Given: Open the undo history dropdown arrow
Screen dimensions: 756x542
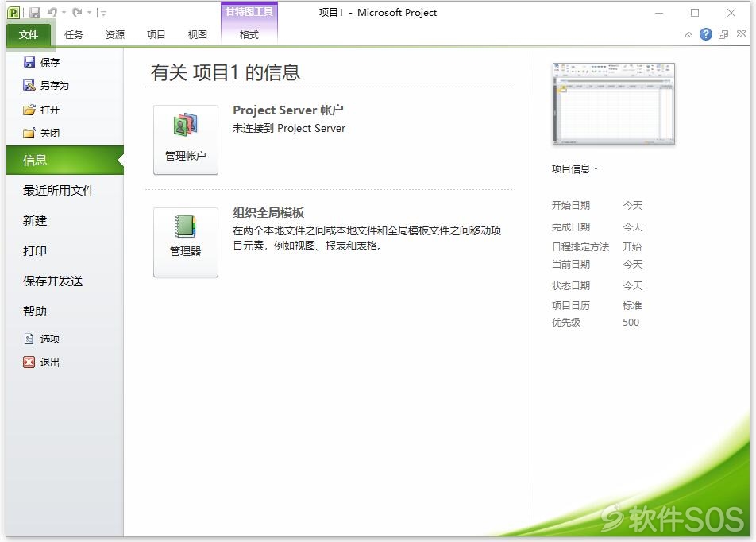Looking at the screenshot, I should 64,13.
